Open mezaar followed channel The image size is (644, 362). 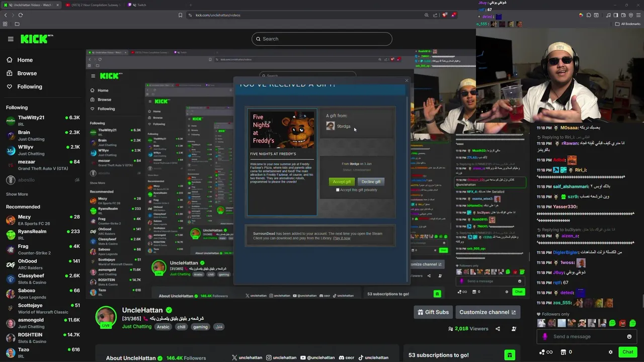click(43, 165)
